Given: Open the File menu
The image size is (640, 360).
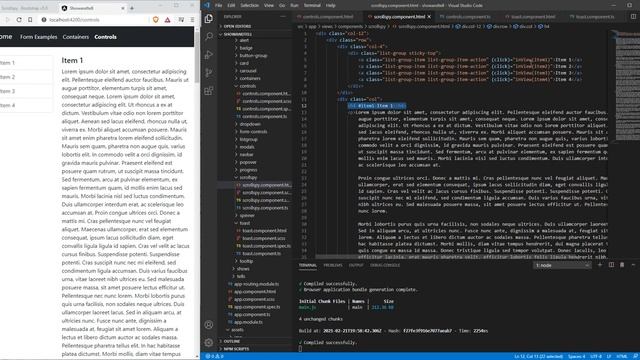Looking at the screenshot, I should pyautogui.click(x=218, y=5).
